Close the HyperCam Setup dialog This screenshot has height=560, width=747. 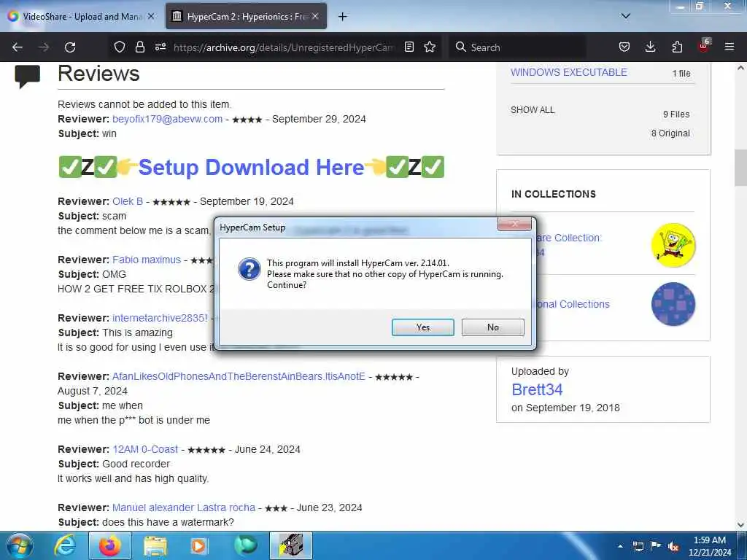click(x=514, y=224)
